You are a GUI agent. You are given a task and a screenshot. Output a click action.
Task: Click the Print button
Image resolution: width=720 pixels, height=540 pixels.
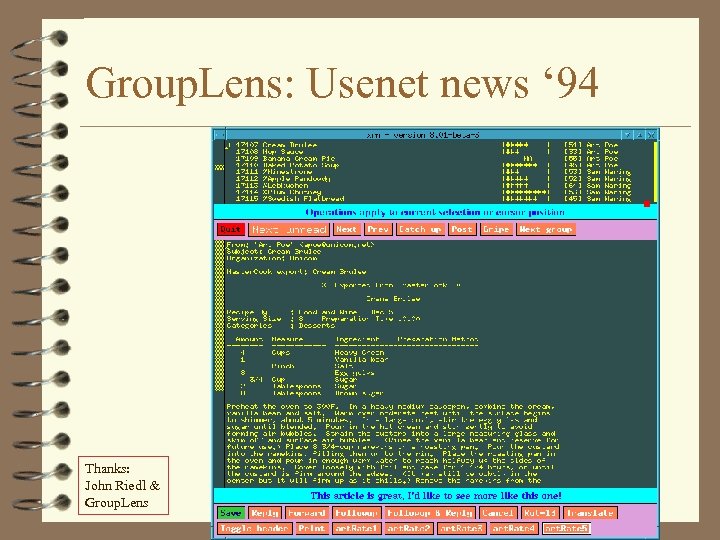click(312, 529)
